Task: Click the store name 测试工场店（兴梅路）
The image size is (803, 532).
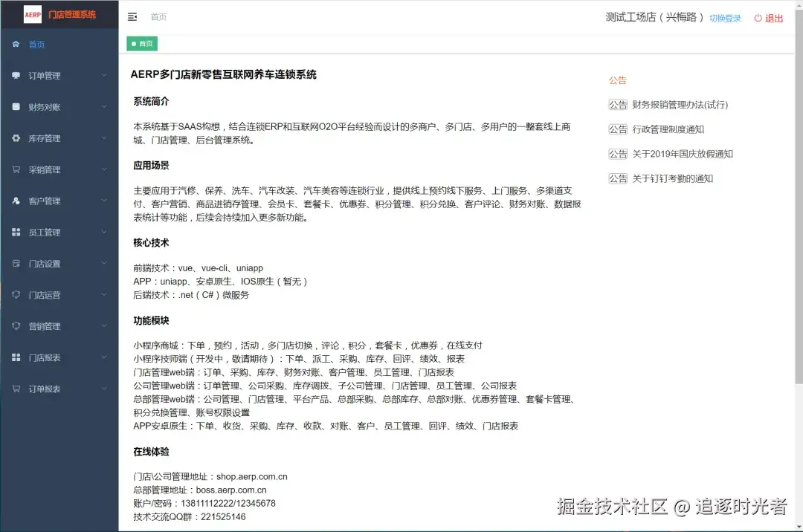Action: (x=654, y=17)
